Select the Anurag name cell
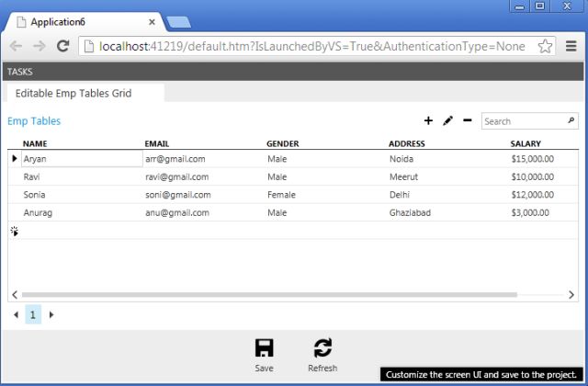 click(x=82, y=212)
